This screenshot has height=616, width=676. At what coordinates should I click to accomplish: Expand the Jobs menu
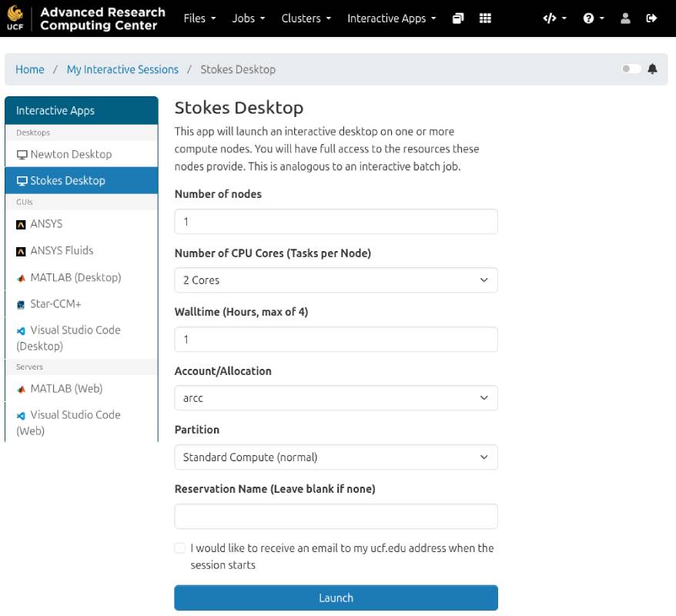pos(249,18)
